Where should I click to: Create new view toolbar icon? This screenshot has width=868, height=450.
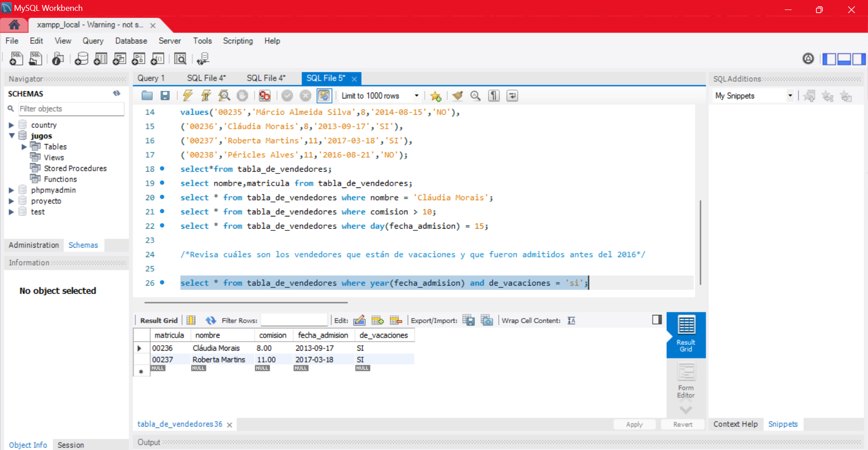tap(119, 58)
